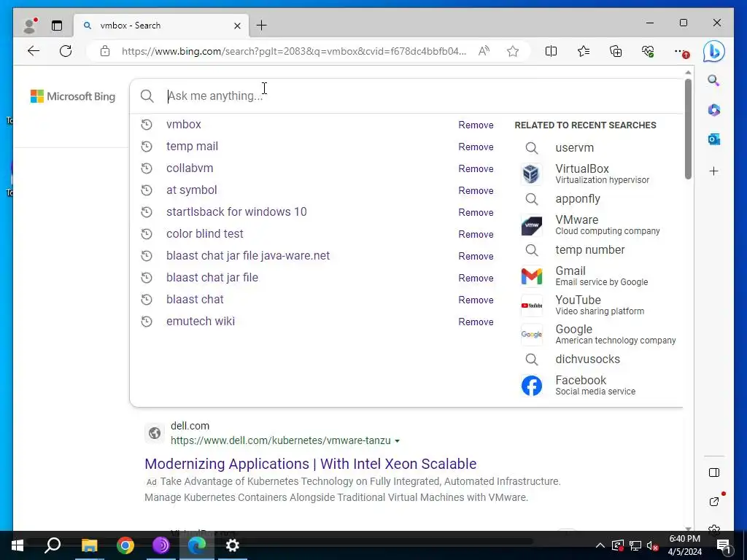The image size is (747, 560).
Task: Open sidebar Search icon
Action: [x=713, y=80]
